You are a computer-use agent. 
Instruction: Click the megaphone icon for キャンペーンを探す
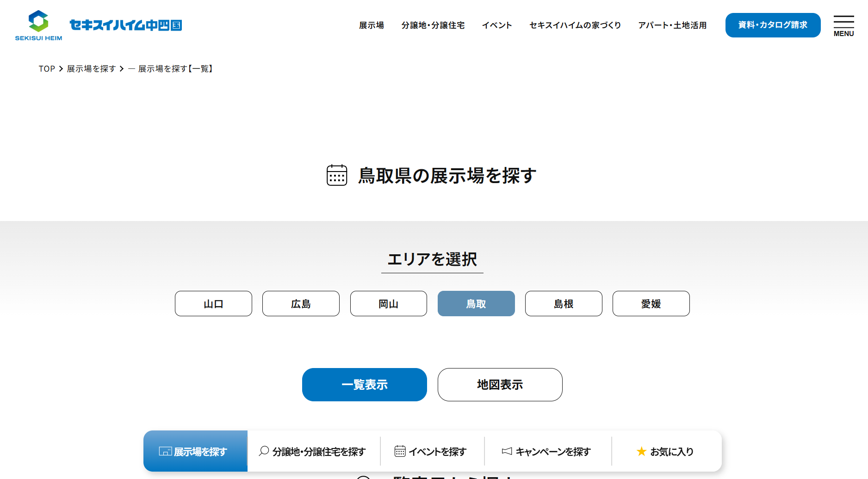tap(507, 451)
